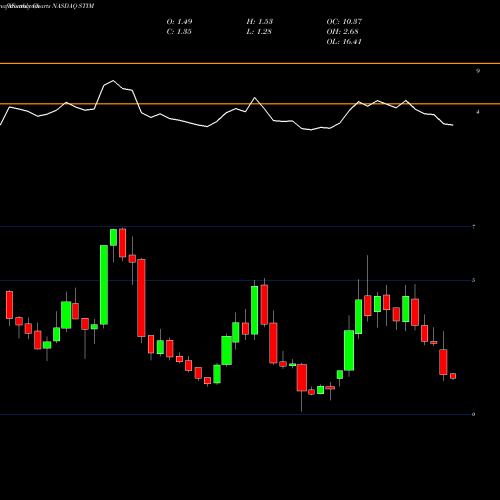Click the OH: 2.68 readout
The height and width of the screenshot is (500, 500).
coord(343,31)
